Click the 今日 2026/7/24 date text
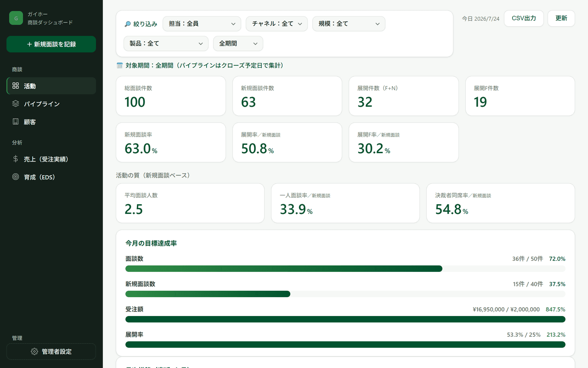This screenshot has width=588, height=368. point(481,19)
